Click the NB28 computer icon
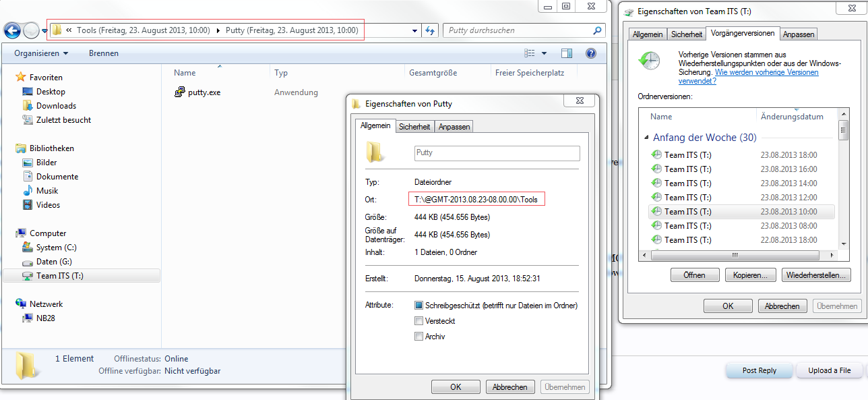 (28, 318)
